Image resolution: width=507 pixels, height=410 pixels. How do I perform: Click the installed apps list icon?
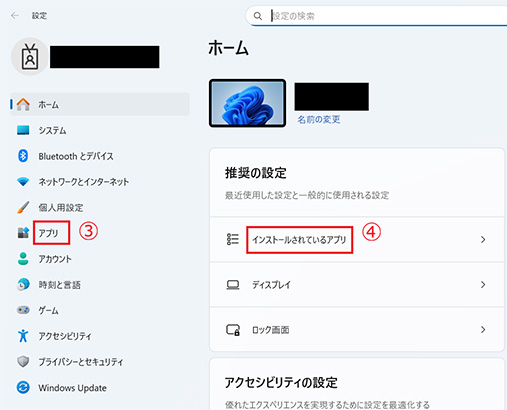233,239
